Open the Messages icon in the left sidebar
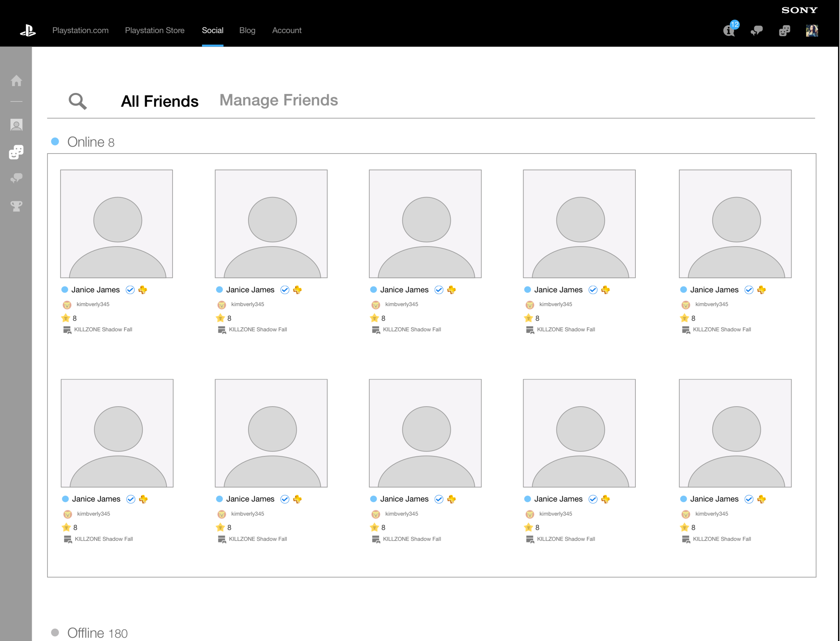This screenshot has width=840, height=641. [16, 178]
